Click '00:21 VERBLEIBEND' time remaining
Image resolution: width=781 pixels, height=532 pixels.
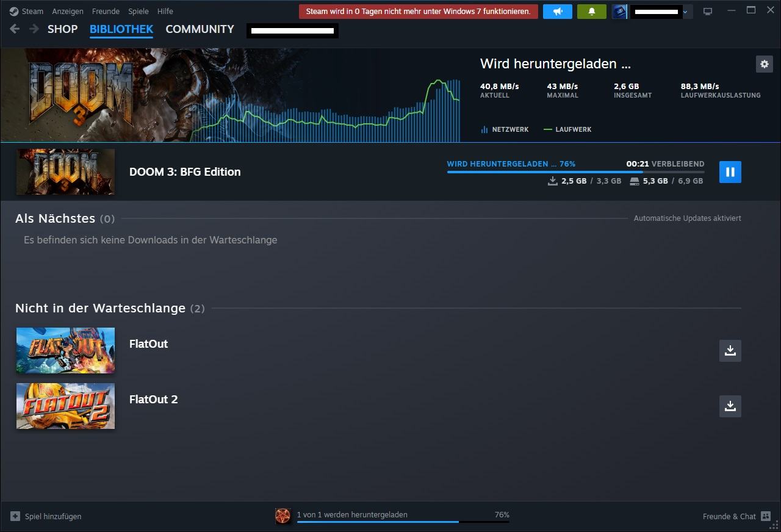[665, 164]
